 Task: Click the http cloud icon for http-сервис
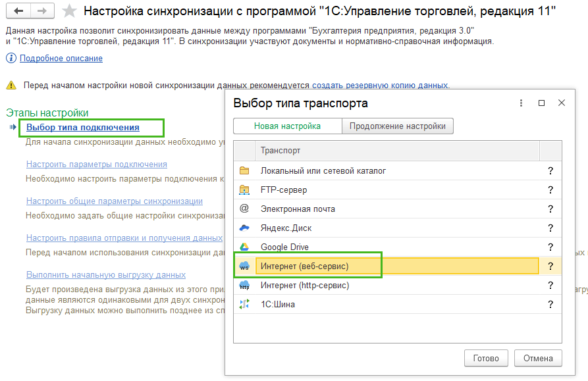(244, 285)
